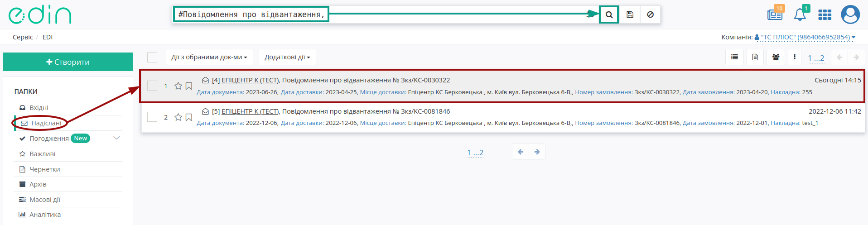Go to next page using the bottom arrow
The width and height of the screenshot is (868, 225).
click(537, 152)
